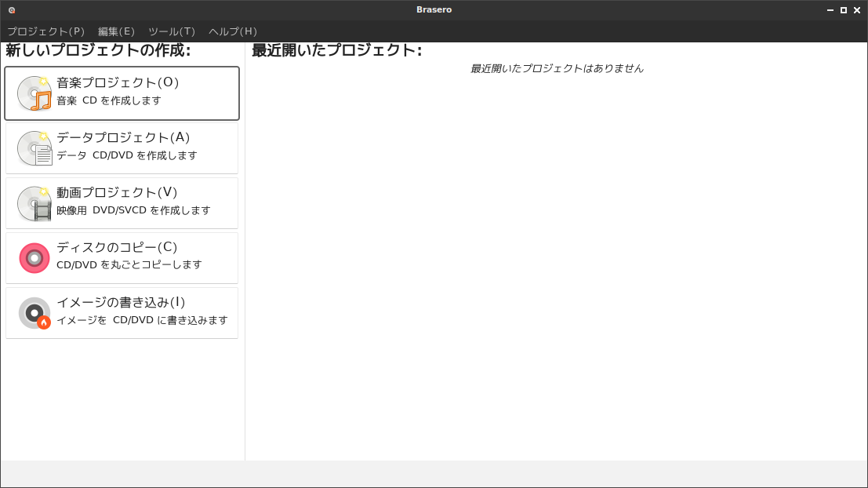
Task: Open the 編集(E) menu
Action: [116, 31]
